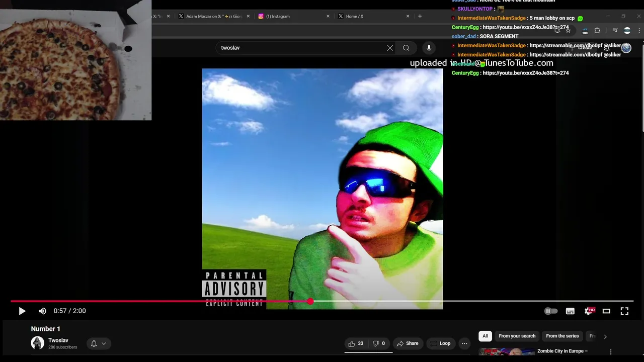Close the 'Home / X' tab
Screen dimensions: 644x362
pos(408,16)
